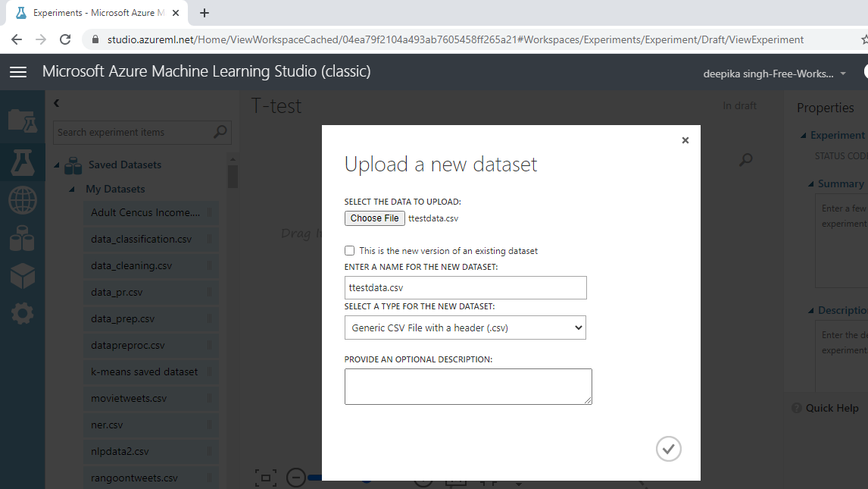
Task: Click the canvas search magnifier icon
Action: coord(745,160)
